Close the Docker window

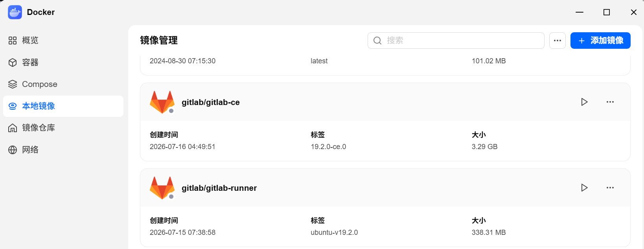tap(634, 12)
